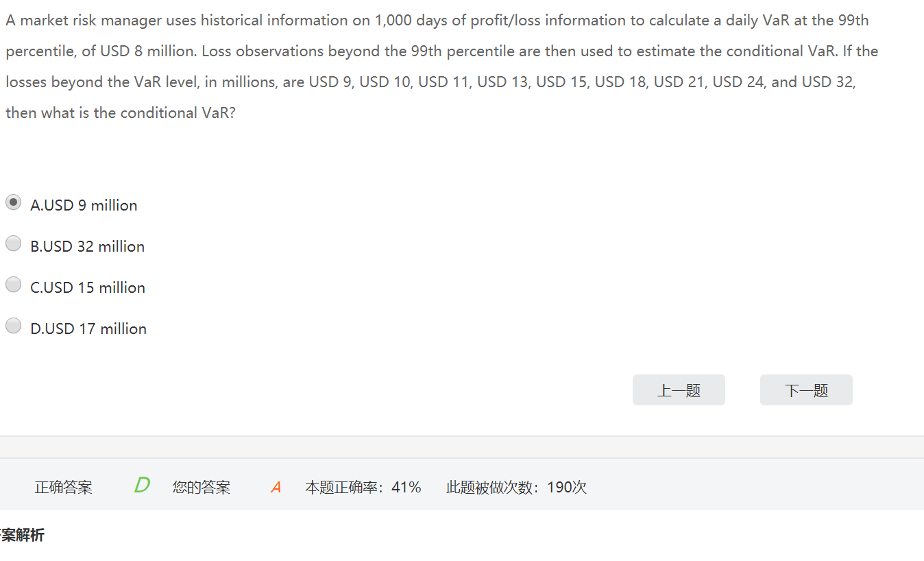Click the question's first line about market risk manager

tap(437, 21)
